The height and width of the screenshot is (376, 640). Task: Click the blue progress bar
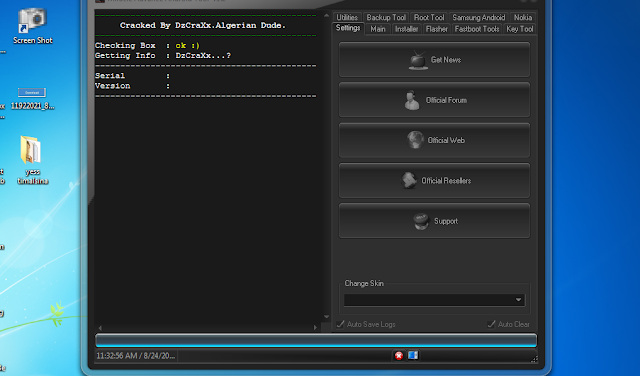click(x=316, y=340)
